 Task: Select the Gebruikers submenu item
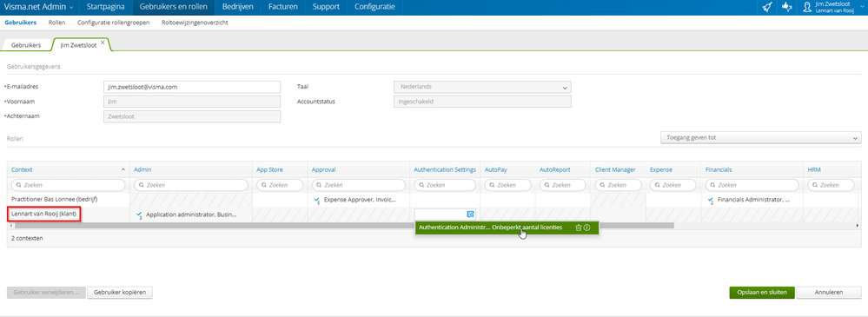(21, 23)
